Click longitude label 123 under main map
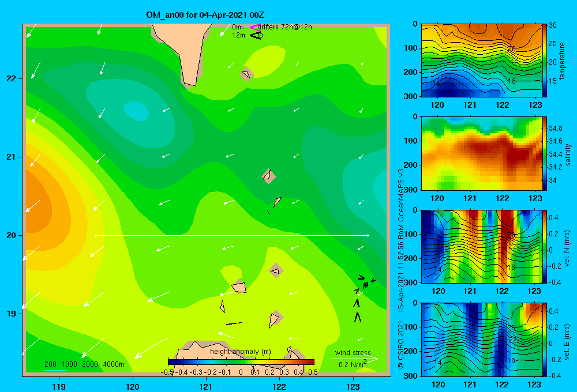 (x=353, y=386)
